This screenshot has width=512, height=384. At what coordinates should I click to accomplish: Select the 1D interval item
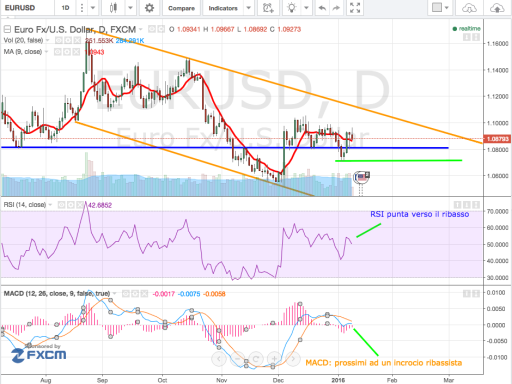point(65,8)
